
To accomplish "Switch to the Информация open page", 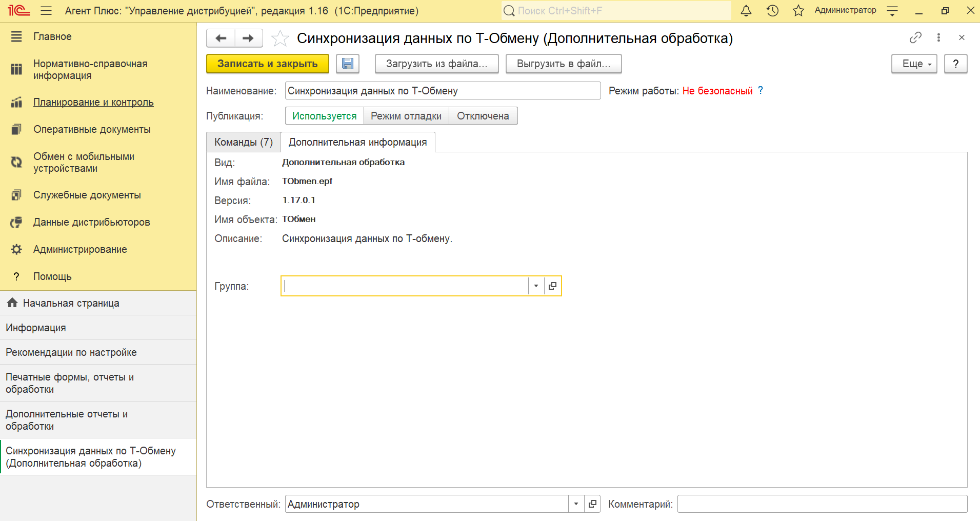I will pyautogui.click(x=98, y=328).
